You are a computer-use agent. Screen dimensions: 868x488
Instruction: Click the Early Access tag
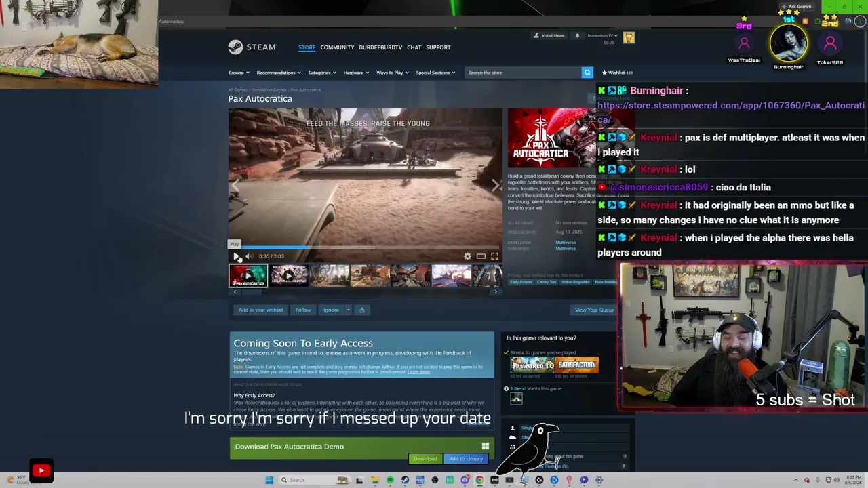521,282
